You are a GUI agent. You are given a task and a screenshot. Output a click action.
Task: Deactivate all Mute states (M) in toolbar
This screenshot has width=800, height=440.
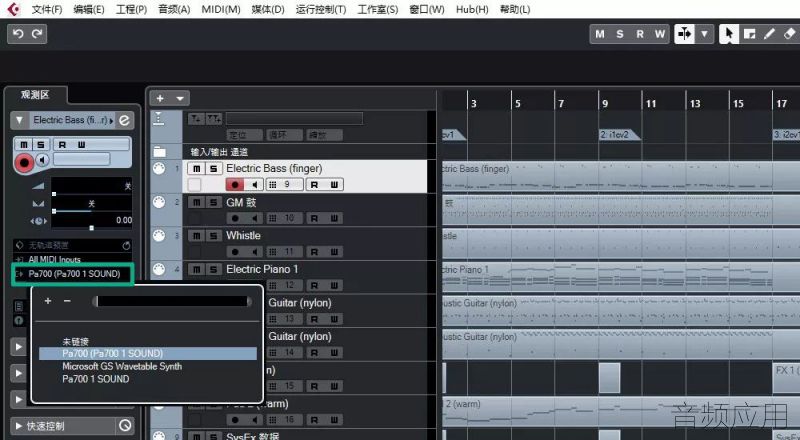[600, 34]
